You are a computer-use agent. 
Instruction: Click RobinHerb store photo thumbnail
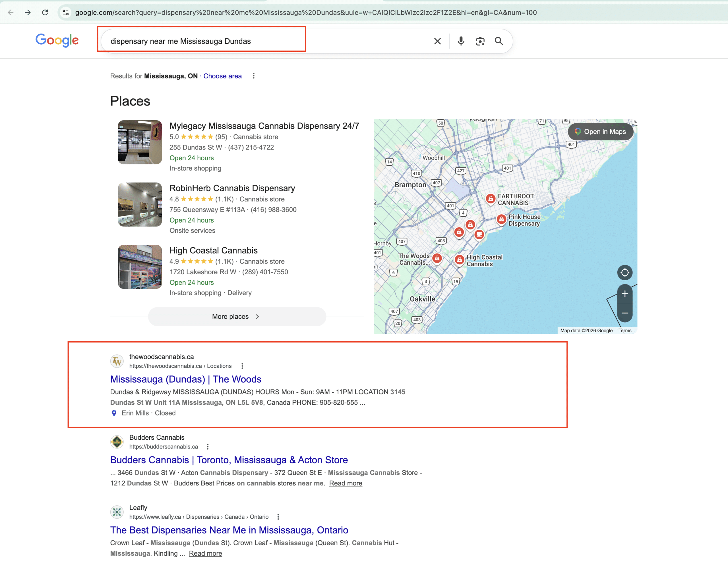pos(140,204)
